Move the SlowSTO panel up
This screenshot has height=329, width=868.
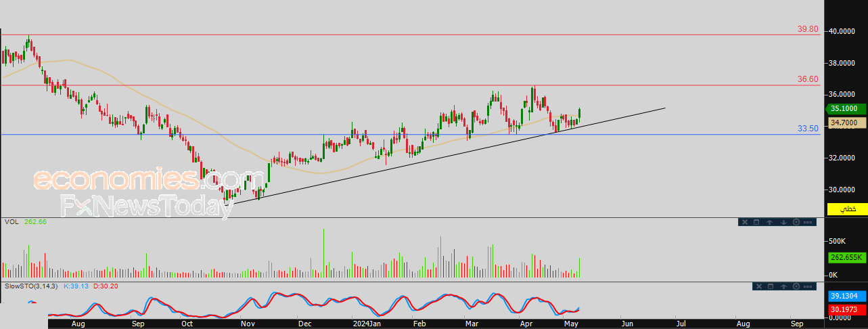783,287
